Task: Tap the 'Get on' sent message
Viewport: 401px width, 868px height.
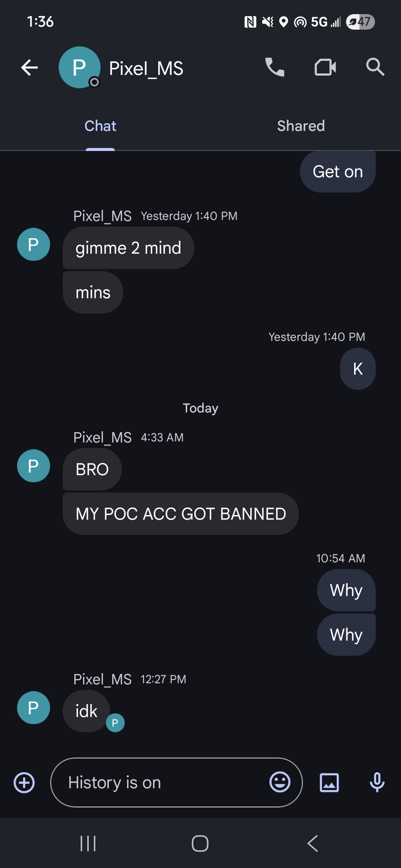Action: coord(338,172)
